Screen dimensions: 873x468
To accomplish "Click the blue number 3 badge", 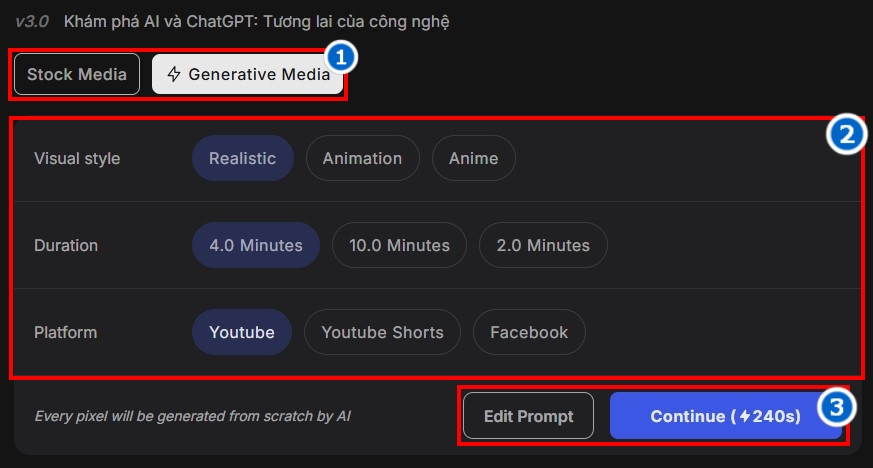I will point(837,406).
